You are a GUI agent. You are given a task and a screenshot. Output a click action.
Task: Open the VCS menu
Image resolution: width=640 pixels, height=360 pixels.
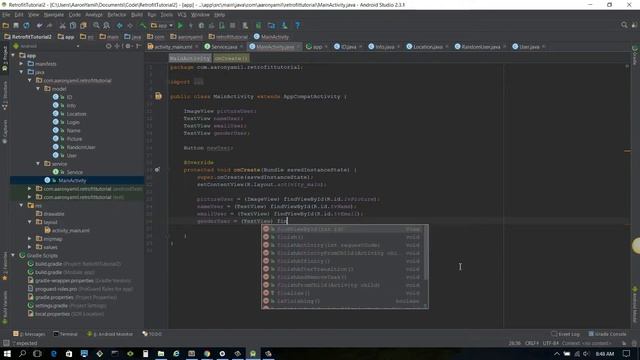(x=182, y=15)
